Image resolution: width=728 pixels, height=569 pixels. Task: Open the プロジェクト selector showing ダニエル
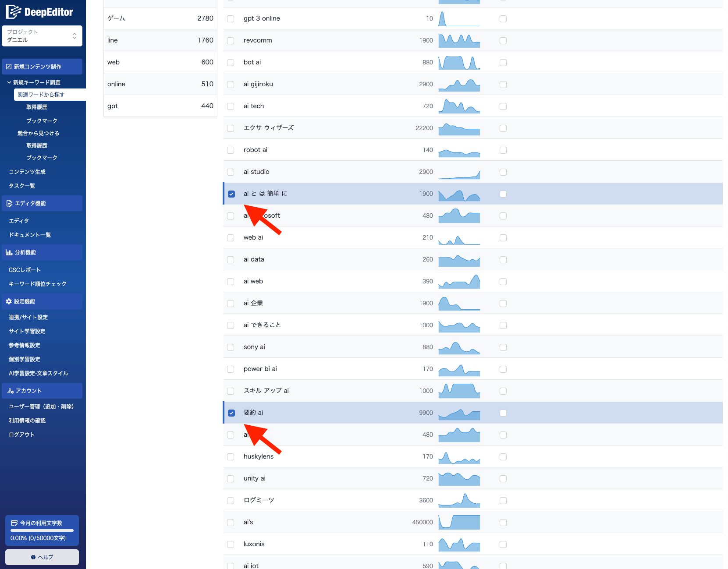(42, 35)
